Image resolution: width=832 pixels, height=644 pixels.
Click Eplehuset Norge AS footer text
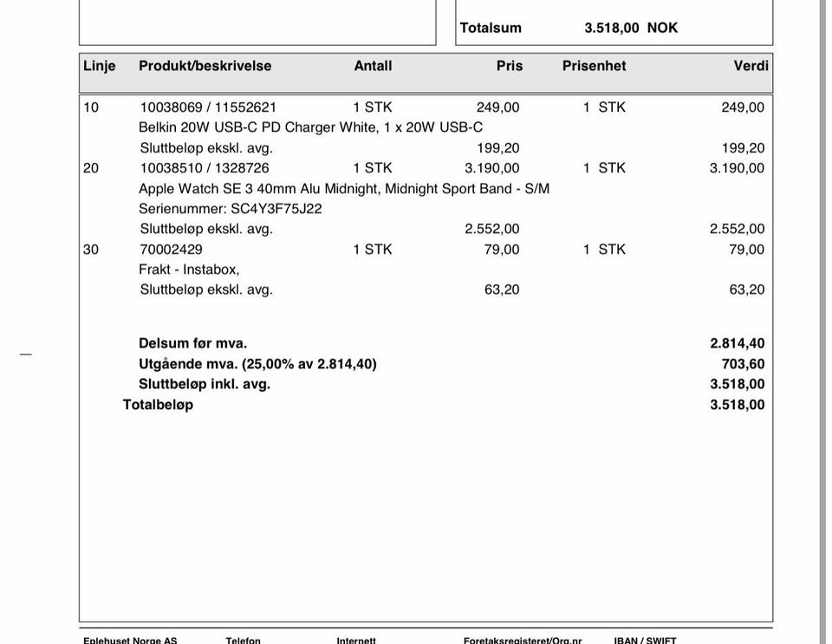click(x=130, y=640)
